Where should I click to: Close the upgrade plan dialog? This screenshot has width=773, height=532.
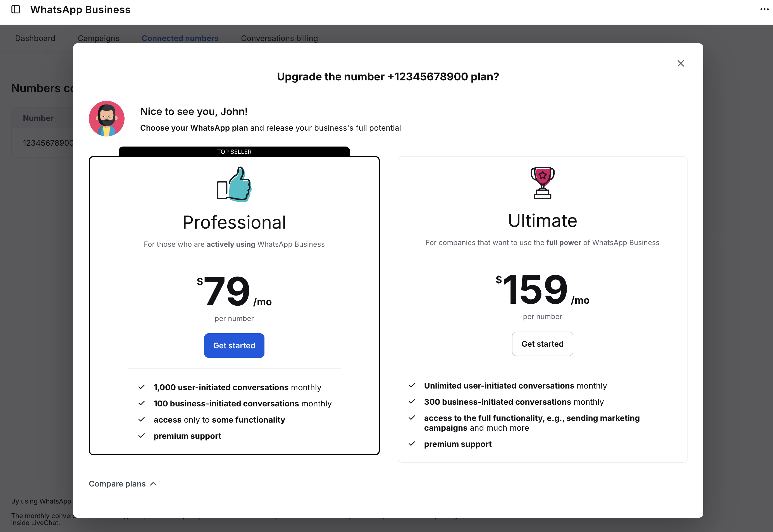coord(681,63)
